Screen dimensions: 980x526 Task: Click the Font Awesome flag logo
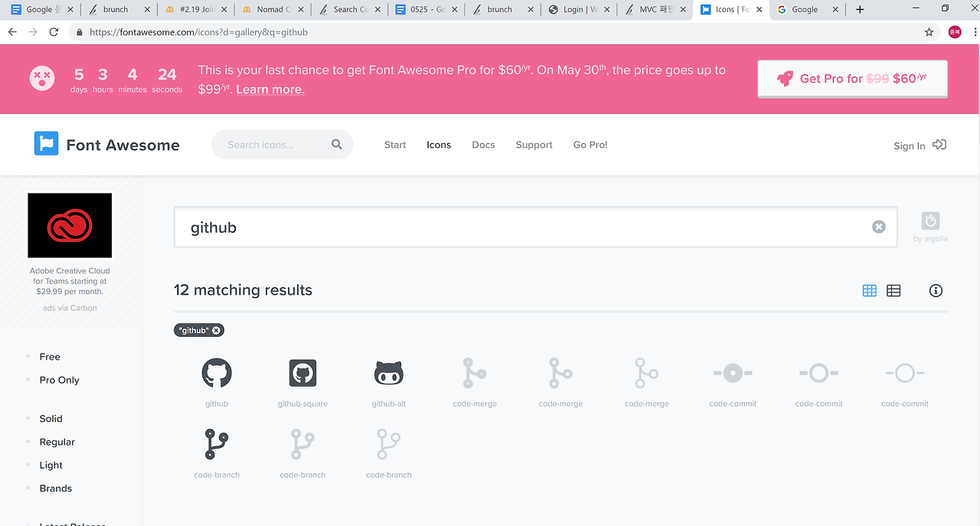click(x=46, y=144)
